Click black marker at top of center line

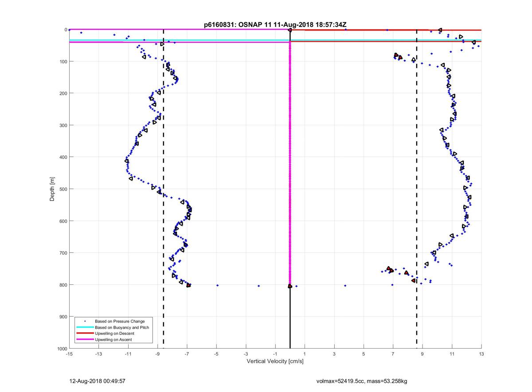pyautogui.click(x=290, y=30)
